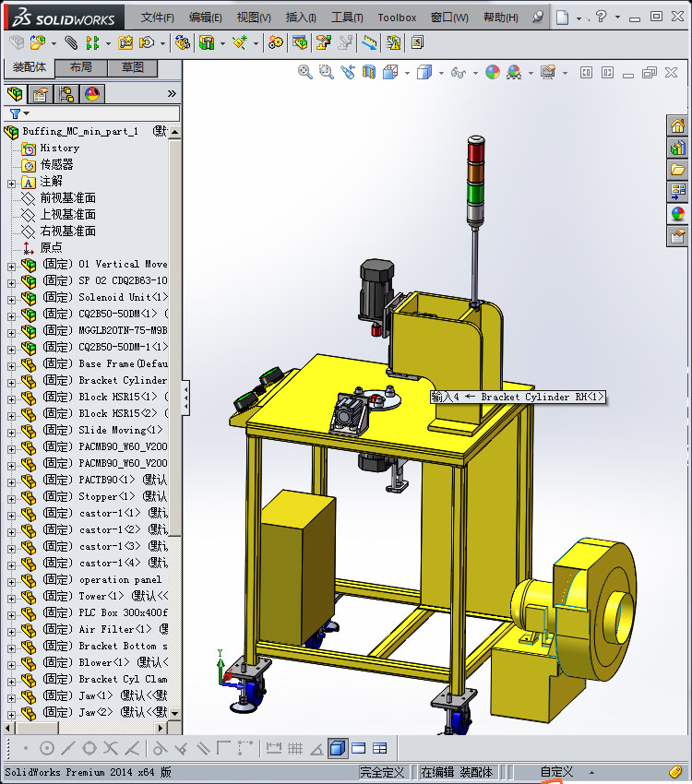The image size is (692, 784).
Task: Select the 前视基准面 plane
Action: coord(67,197)
